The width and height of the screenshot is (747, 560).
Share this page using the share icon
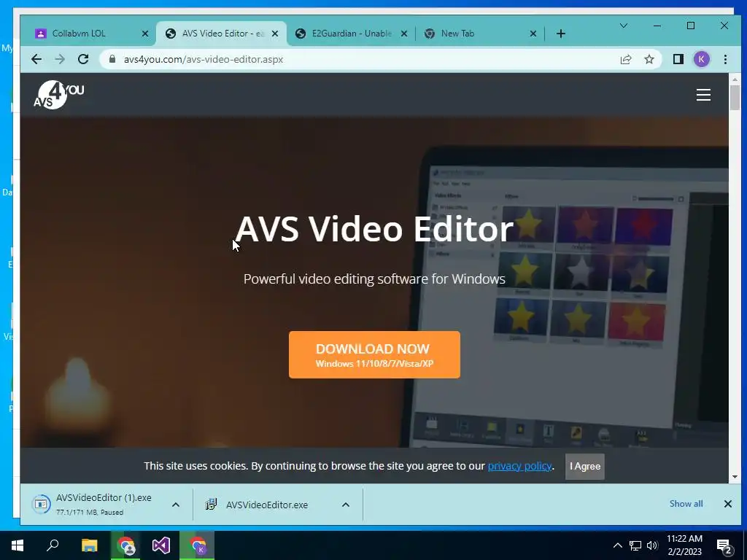coord(625,59)
